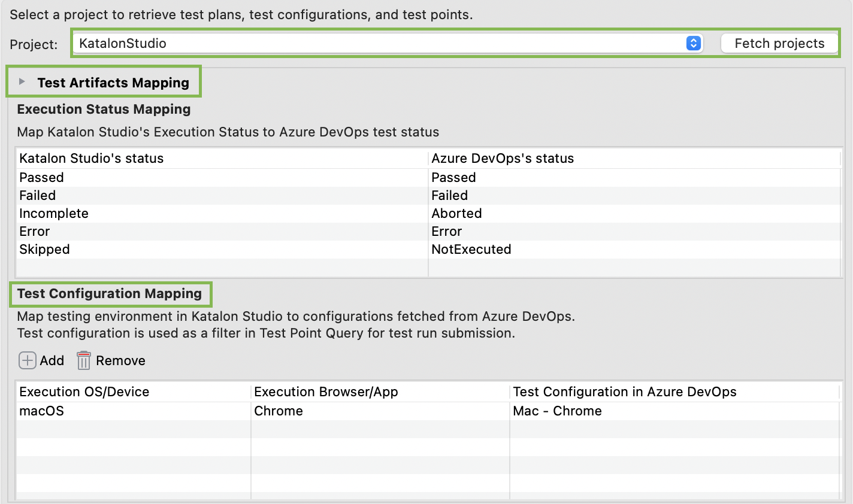Select the Chrome browser cell

tap(380, 411)
